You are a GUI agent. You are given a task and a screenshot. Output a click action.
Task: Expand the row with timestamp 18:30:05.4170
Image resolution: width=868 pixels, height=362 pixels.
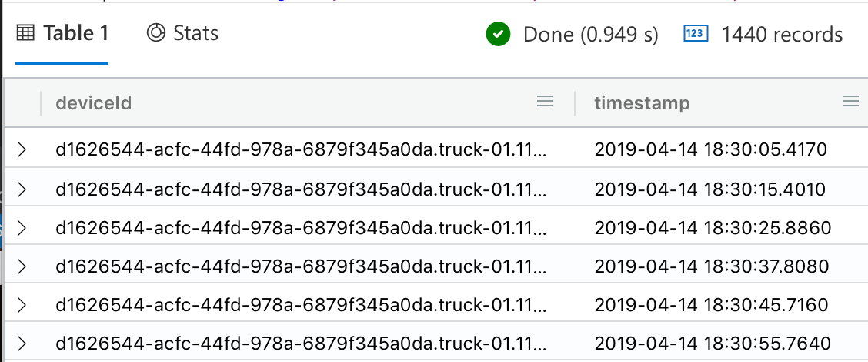click(22, 149)
